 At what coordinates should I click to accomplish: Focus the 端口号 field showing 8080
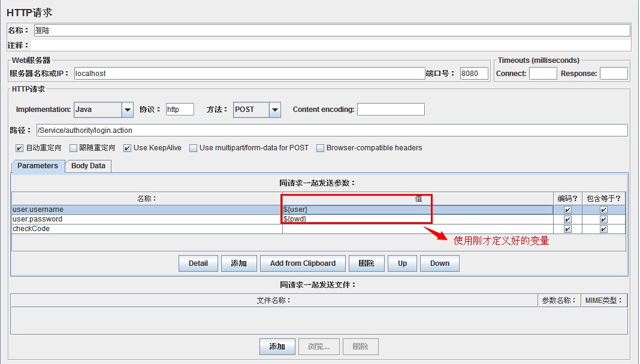474,74
